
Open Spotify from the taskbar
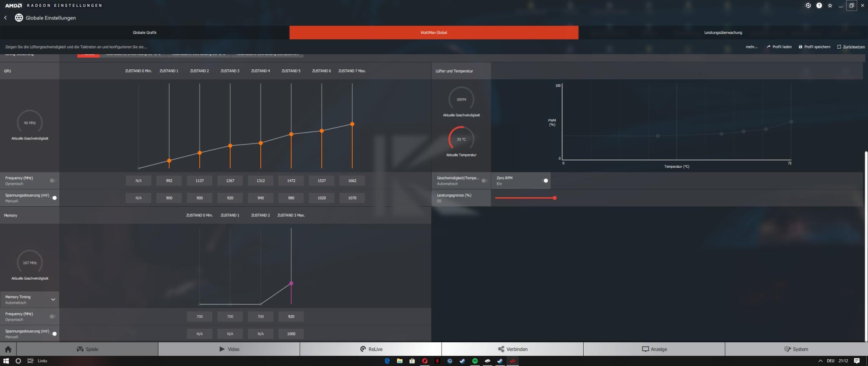[475, 361]
